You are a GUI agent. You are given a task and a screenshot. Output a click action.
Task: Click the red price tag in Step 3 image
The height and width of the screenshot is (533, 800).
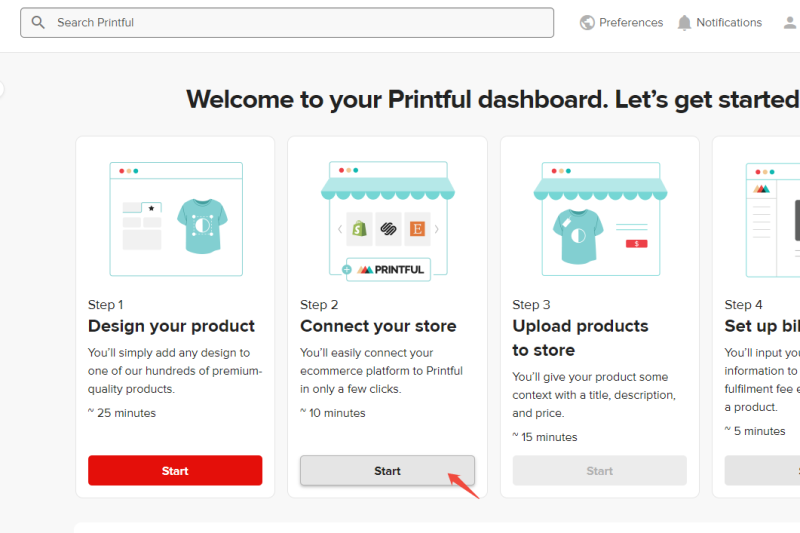click(637, 244)
